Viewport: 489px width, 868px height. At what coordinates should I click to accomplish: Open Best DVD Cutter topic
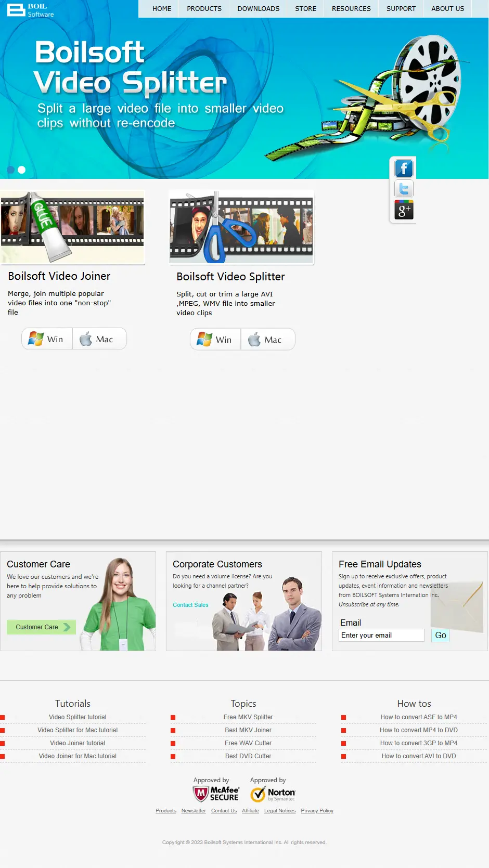click(248, 756)
